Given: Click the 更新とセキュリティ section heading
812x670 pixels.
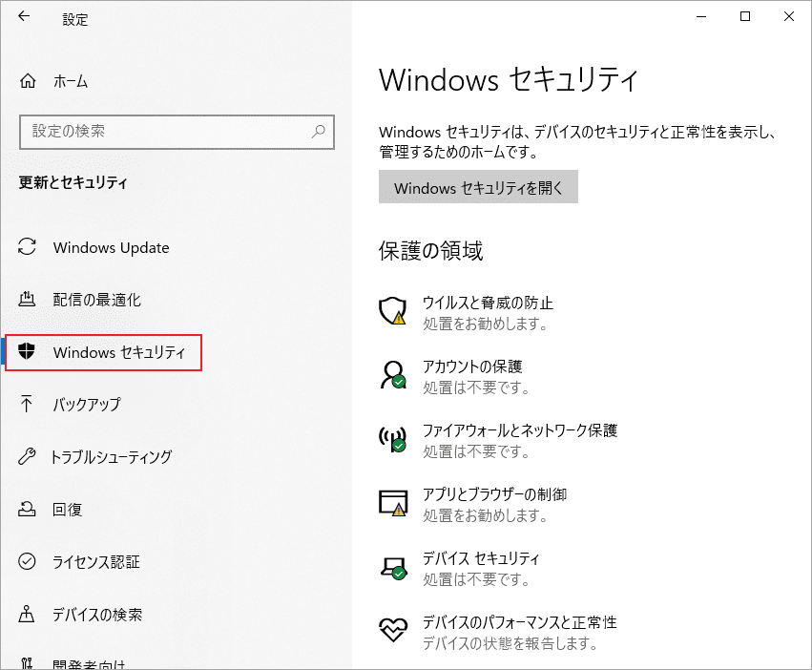Looking at the screenshot, I should 73,182.
